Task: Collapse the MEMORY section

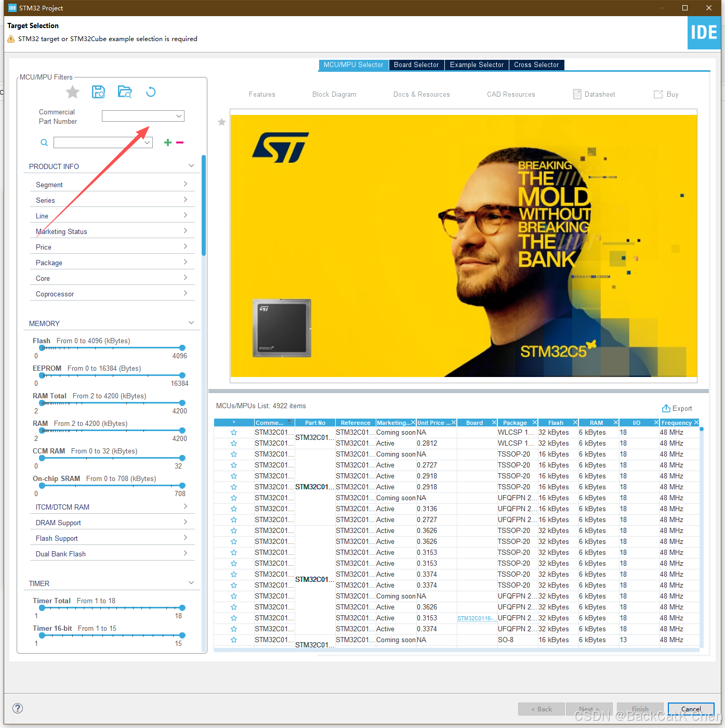Action: [191, 323]
